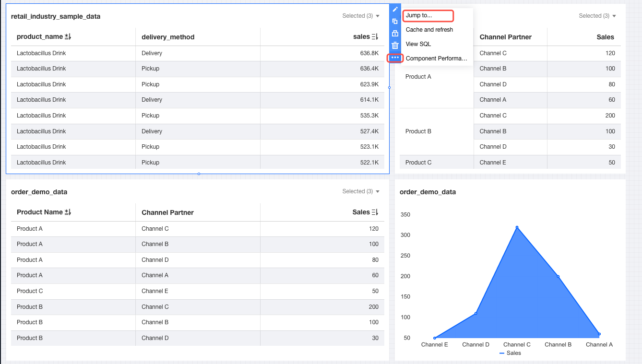Sort order_demo_data table by Sales icon
Screen dimensions: 642x364
click(x=375, y=212)
